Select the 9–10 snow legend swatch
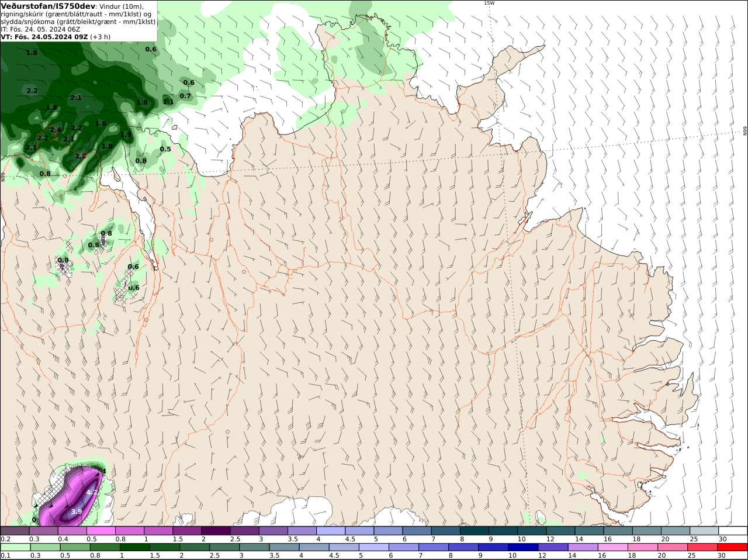Viewport: 748px width, 560px height. coord(503,531)
